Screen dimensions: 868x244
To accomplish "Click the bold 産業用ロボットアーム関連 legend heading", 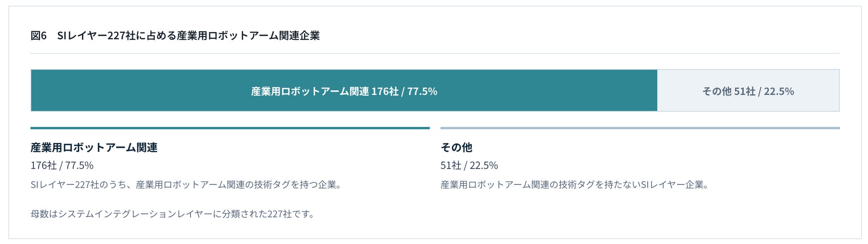I will 94,147.
